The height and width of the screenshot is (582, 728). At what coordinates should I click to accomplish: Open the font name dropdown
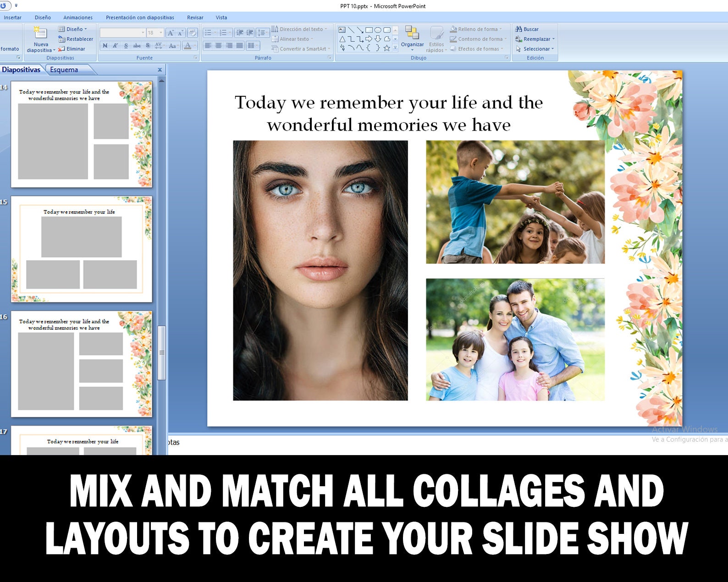coord(143,33)
